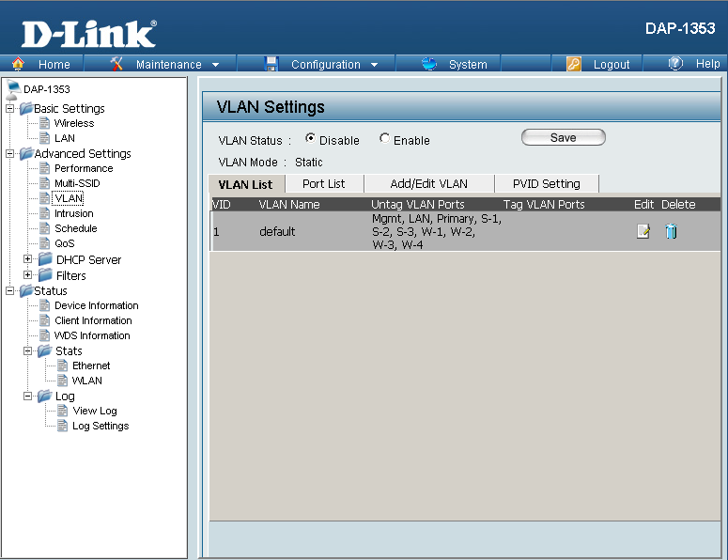Viewport: 728px width, 560px height.
Task: Open the Maintenance dropdown arrow
Action: coord(215,65)
